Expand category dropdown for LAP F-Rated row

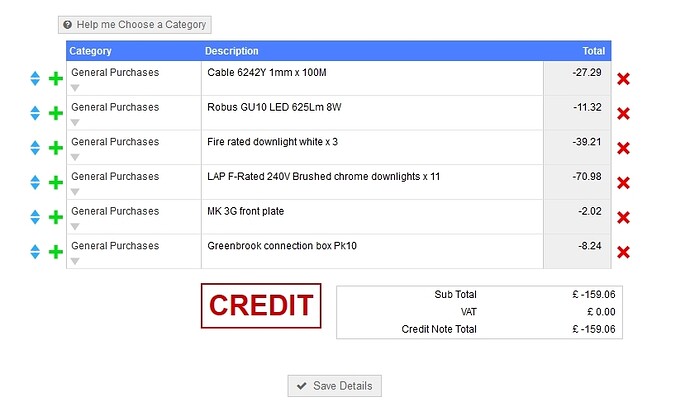[x=75, y=192]
